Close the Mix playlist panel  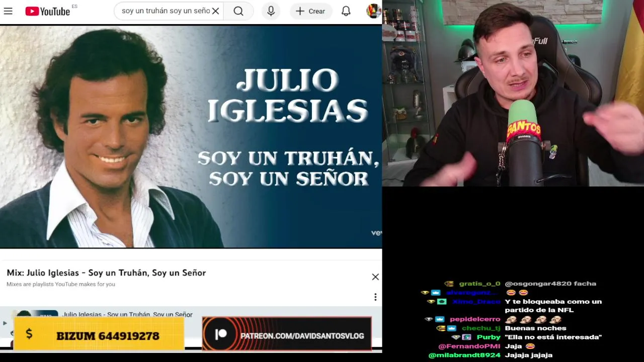375,277
